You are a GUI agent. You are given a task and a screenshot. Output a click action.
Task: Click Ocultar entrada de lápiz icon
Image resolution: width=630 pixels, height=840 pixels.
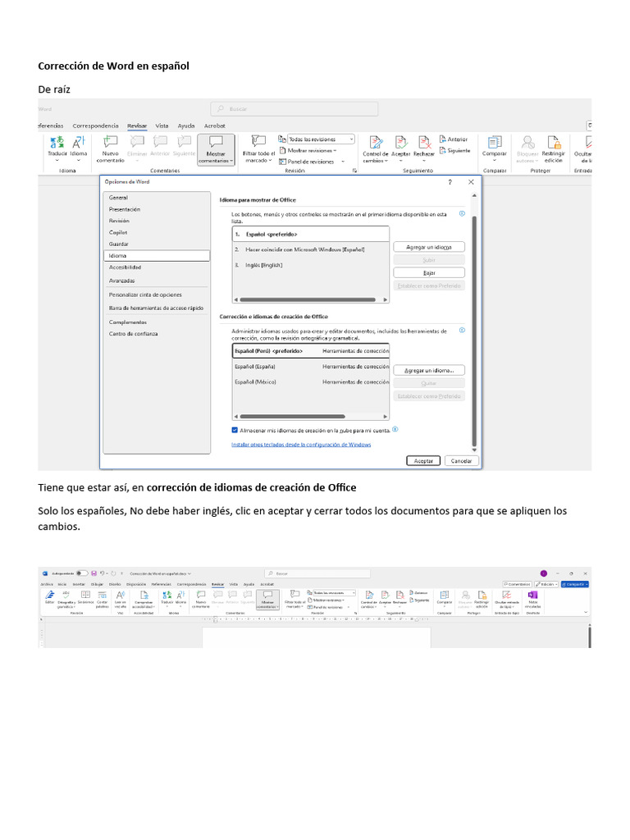coord(506,595)
